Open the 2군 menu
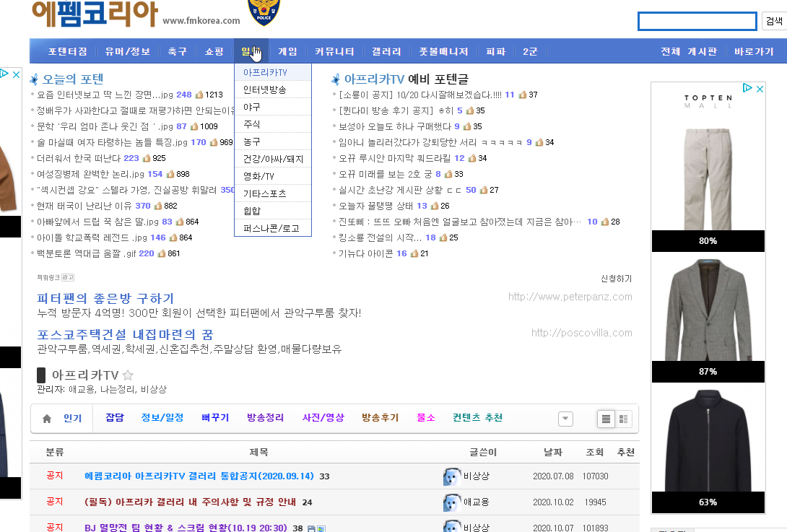The width and height of the screenshot is (787, 532). pyautogui.click(x=530, y=52)
